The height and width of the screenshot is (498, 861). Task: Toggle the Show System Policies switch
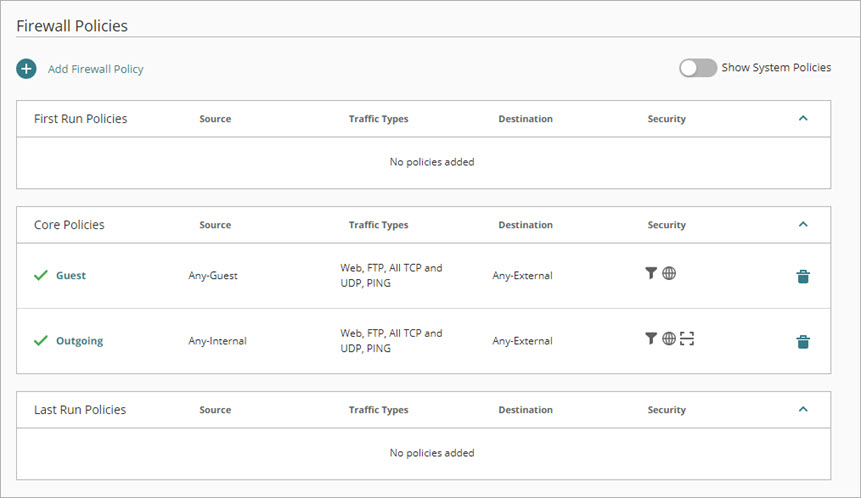[697, 68]
